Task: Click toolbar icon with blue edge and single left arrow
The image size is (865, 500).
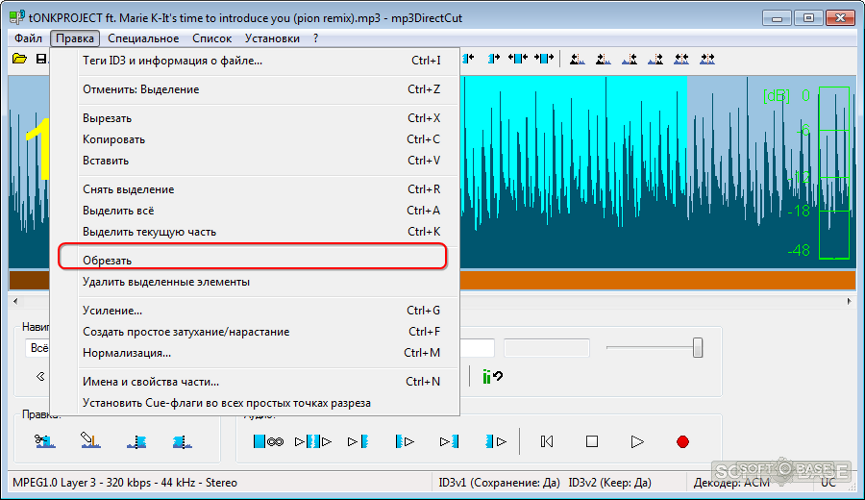Action: click(468, 58)
